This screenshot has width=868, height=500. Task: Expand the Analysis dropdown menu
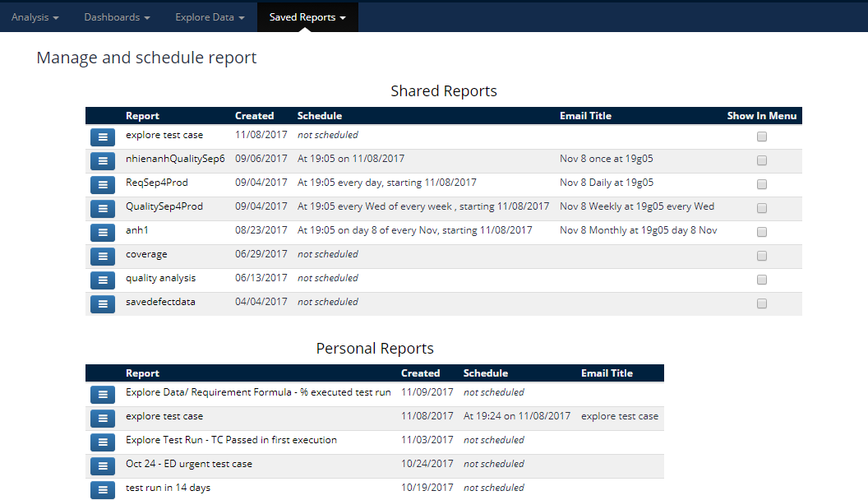click(x=35, y=17)
